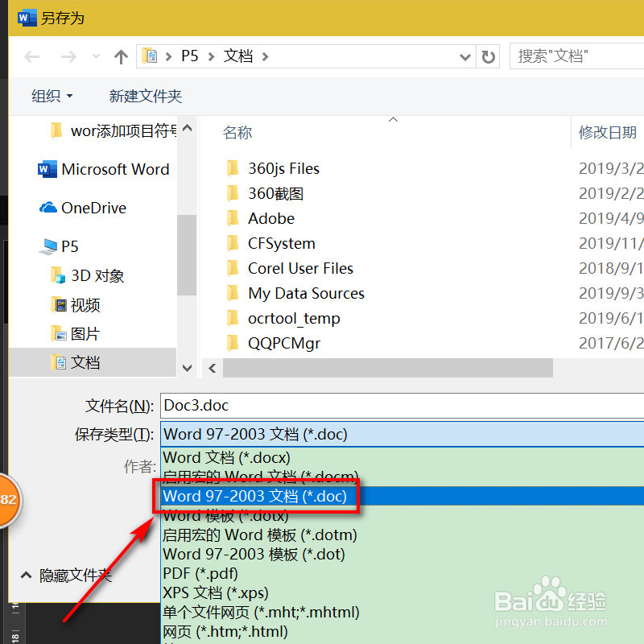Refresh the current folder view
Viewport: 644px width, 644px height.
[487, 56]
